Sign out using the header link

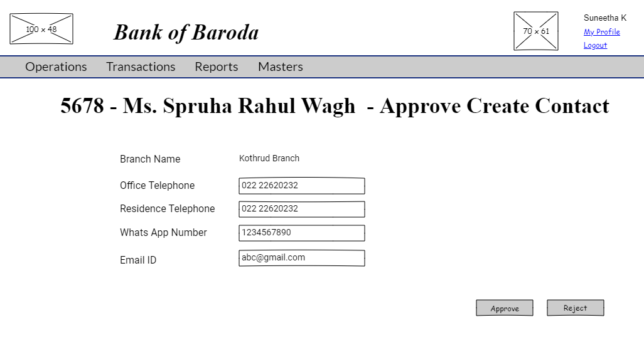point(595,45)
